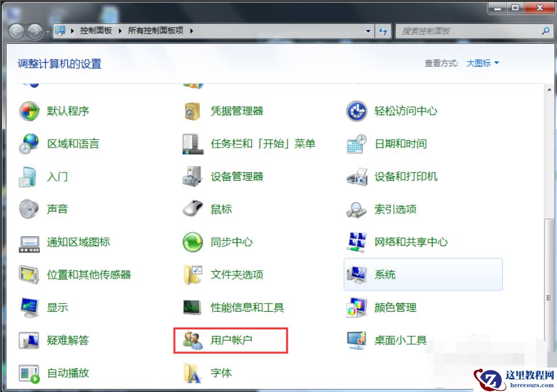Viewport: 557px width, 392px height.
Task: Open 用户帐户 (User Accounts)
Action: click(228, 340)
